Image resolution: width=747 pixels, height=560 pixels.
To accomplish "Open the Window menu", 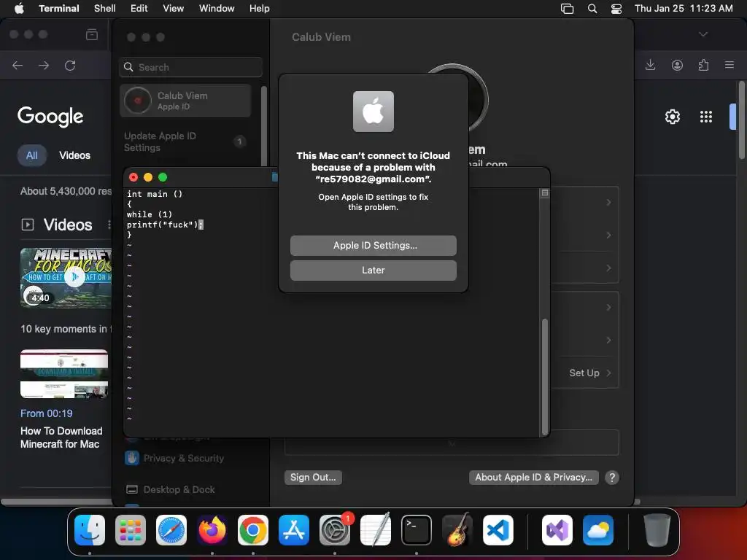I will [x=217, y=9].
